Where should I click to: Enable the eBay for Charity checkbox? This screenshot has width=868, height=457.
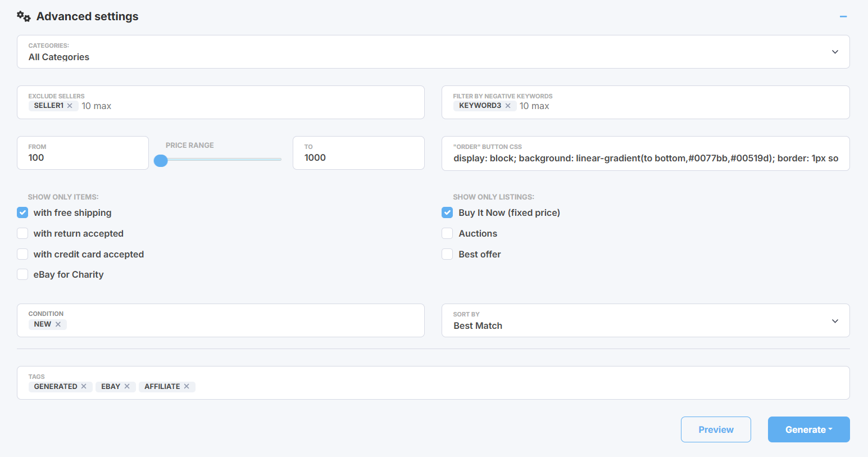22,274
